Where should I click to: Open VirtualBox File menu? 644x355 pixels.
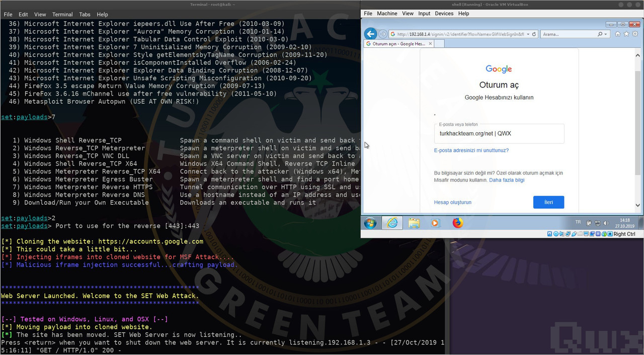click(x=368, y=14)
